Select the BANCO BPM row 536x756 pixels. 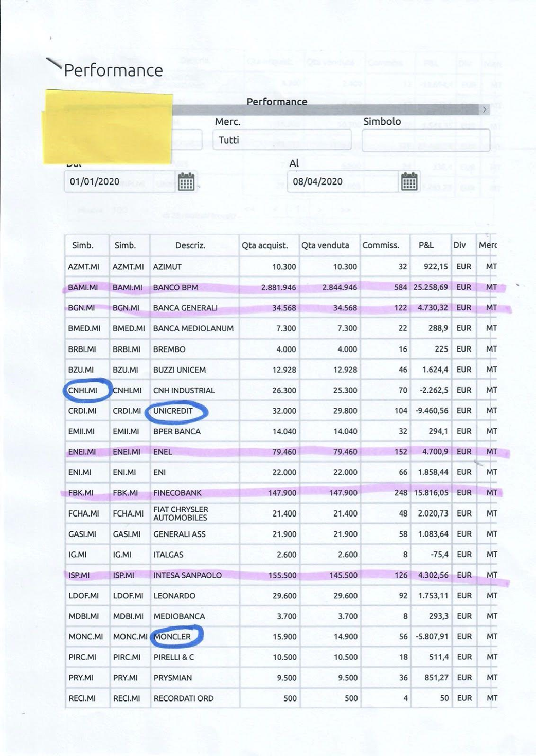tap(176, 287)
